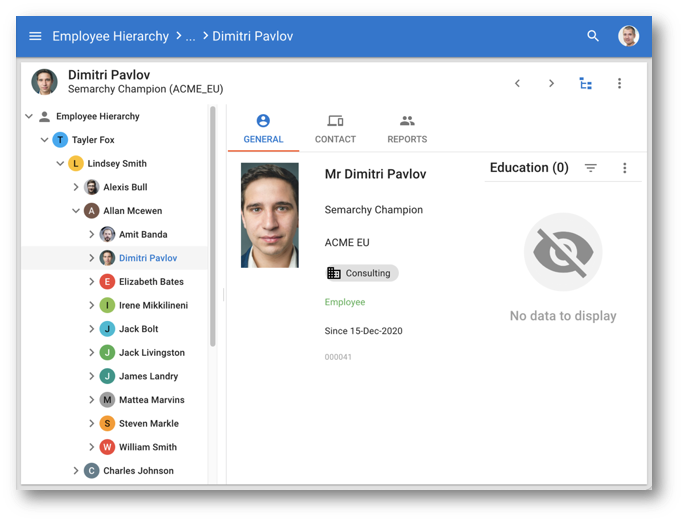Toggle the hierarchy tree view icon
Viewport: 683px width, 521px height.
[585, 83]
